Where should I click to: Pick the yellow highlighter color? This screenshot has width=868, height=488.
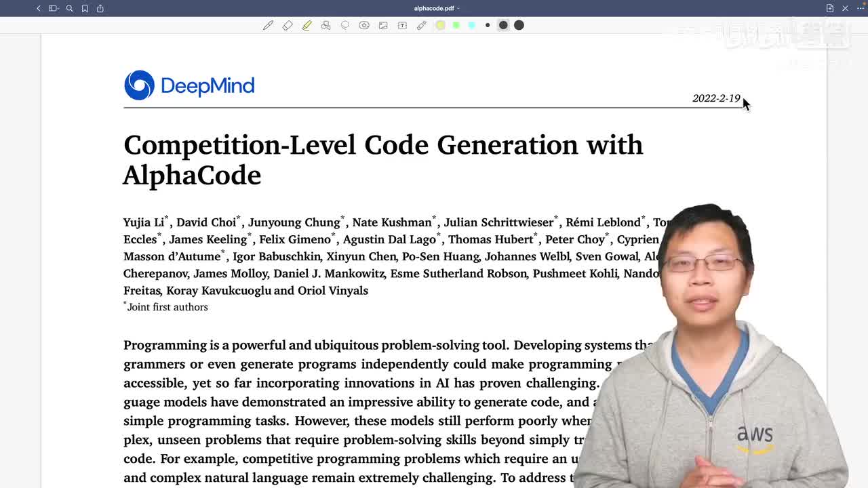click(x=440, y=25)
